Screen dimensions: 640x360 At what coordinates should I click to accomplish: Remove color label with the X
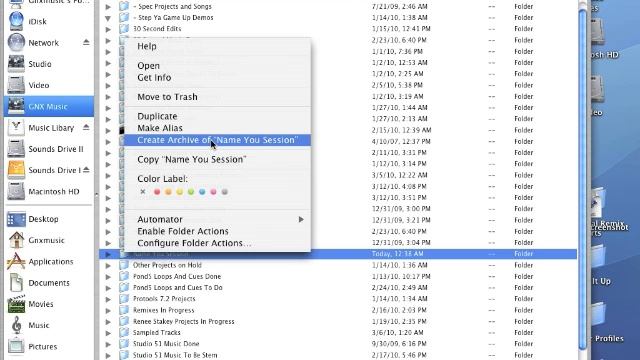142,191
